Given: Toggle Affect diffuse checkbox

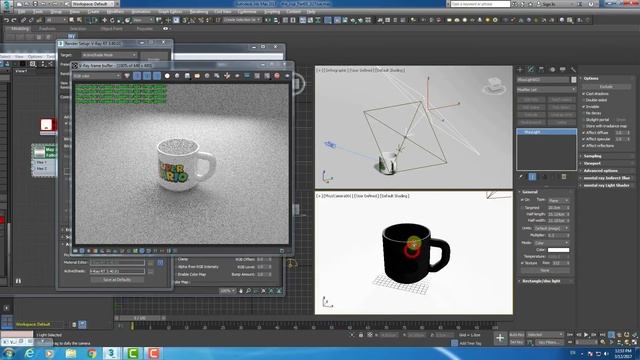Looking at the screenshot, I should coord(584,133).
